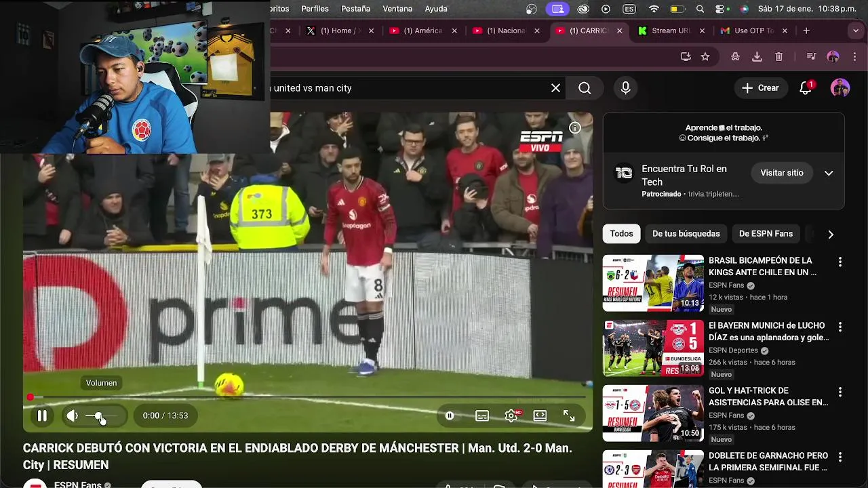This screenshot has width=868, height=488.
Task: Pause the video with the pause button
Action: 42,415
